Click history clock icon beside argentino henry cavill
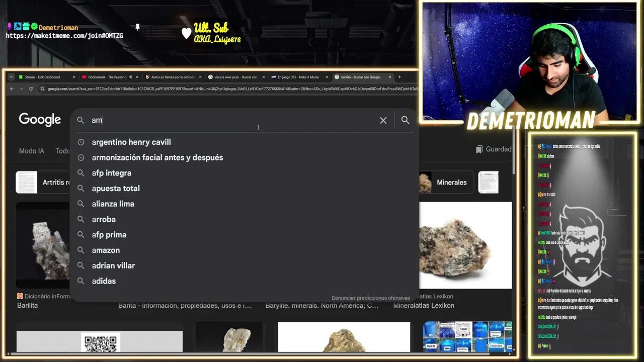 click(x=80, y=142)
